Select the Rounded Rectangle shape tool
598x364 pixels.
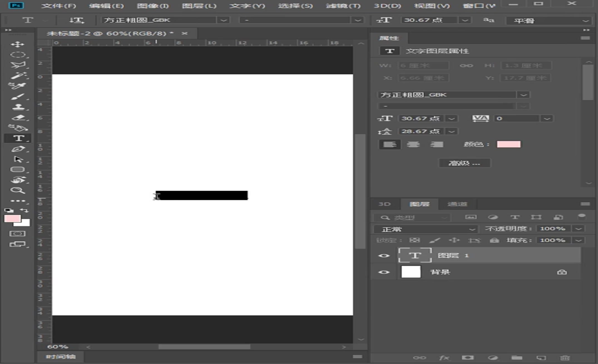point(18,169)
